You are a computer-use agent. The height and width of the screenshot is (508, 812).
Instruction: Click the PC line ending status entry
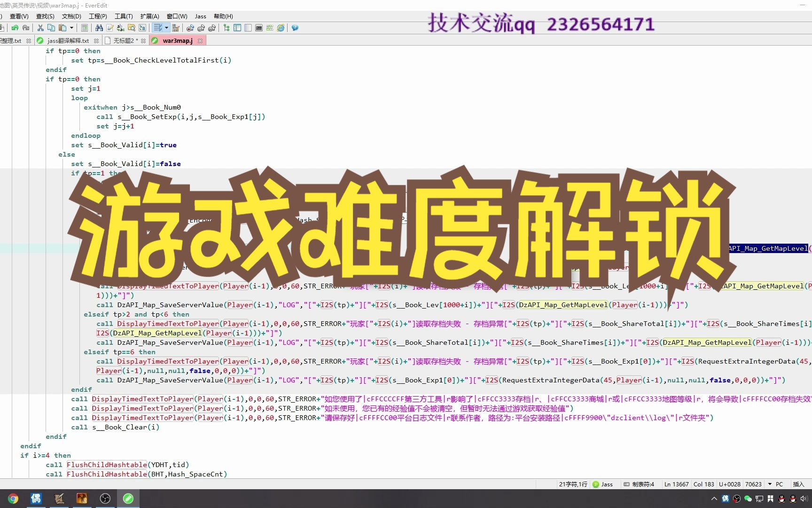click(x=779, y=484)
